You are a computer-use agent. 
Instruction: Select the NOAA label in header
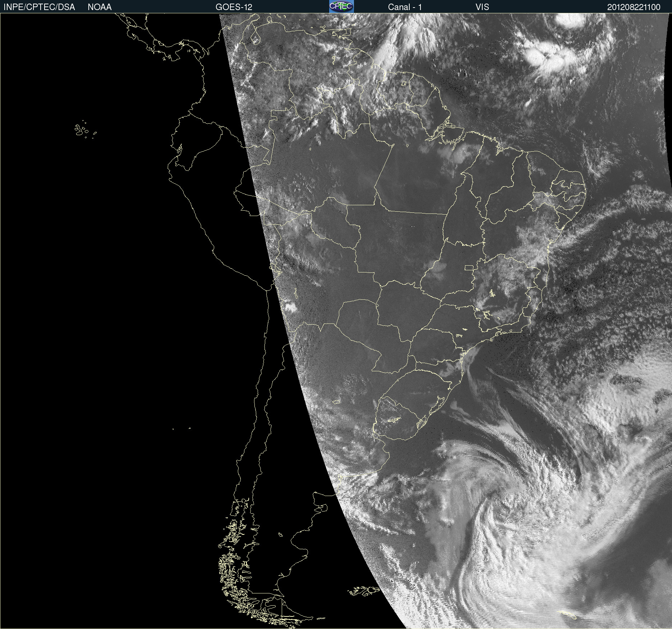coord(100,7)
